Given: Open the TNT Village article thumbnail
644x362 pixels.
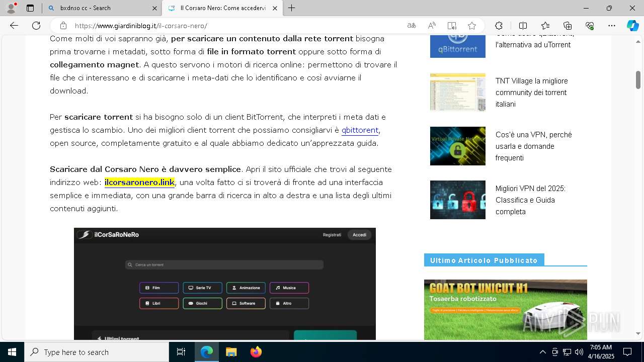Looking at the screenshot, I should (x=458, y=92).
